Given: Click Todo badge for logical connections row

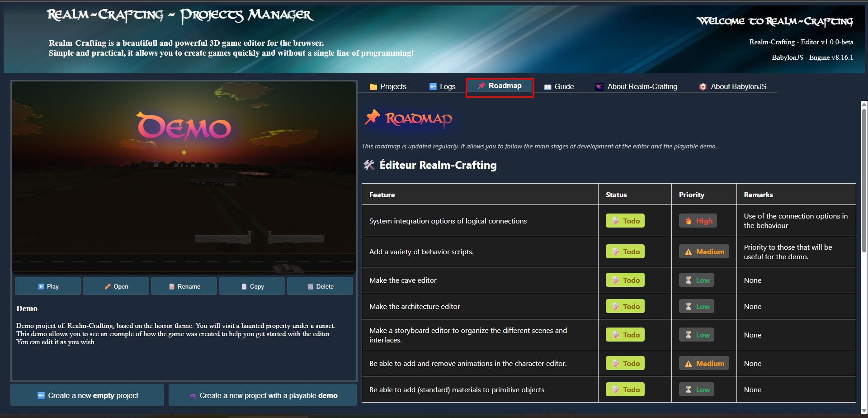Looking at the screenshot, I should point(625,221).
